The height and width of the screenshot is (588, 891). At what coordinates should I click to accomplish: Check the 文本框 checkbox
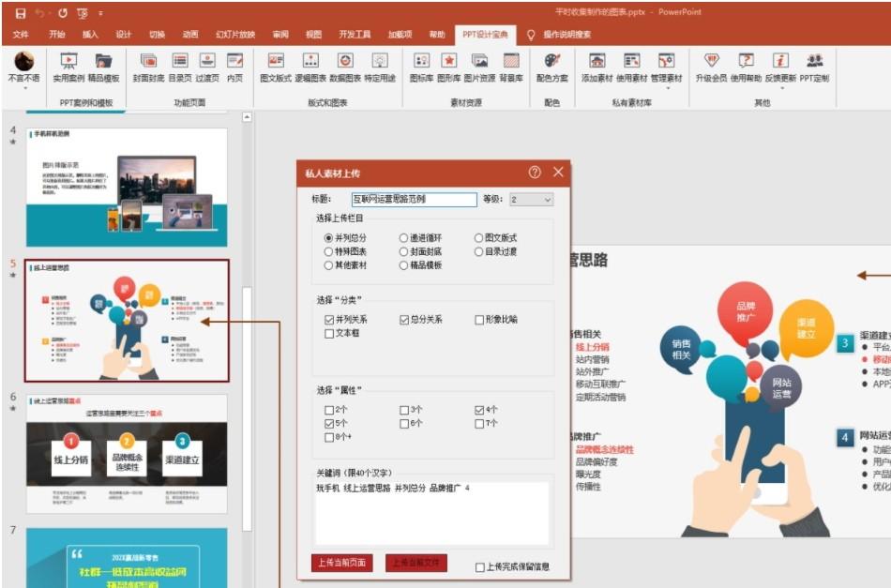point(329,334)
